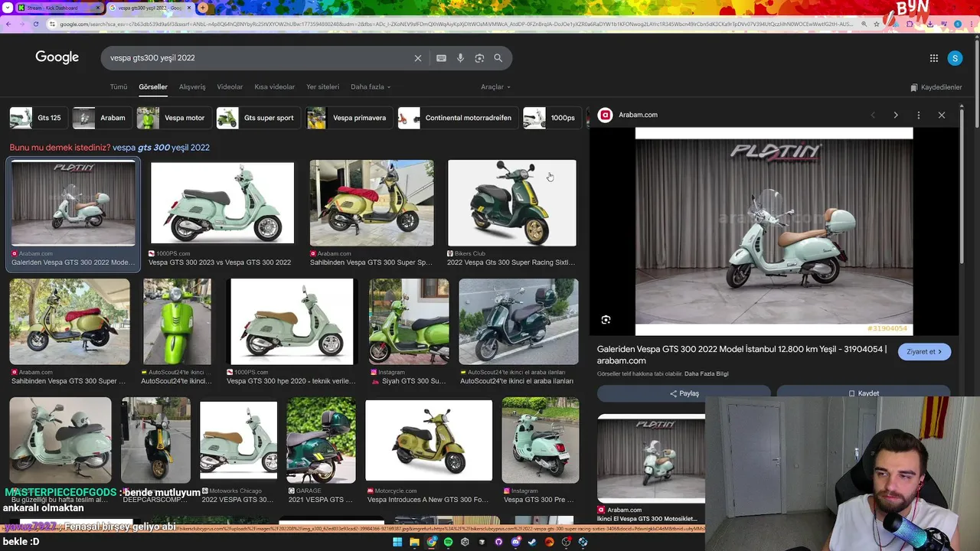The width and height of the screenshot is (980, 551).
Task: Open the Google account avatar
Action: (x=955, y=58)
